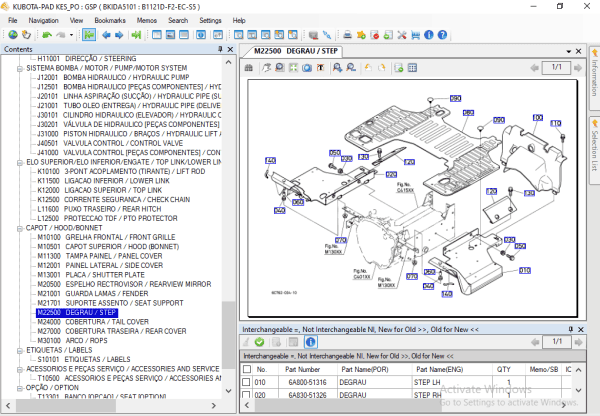Viewport: 600px width, 416px height.
Task: Click the crossed tools icon in toolbar
Action: coord(402,35)
